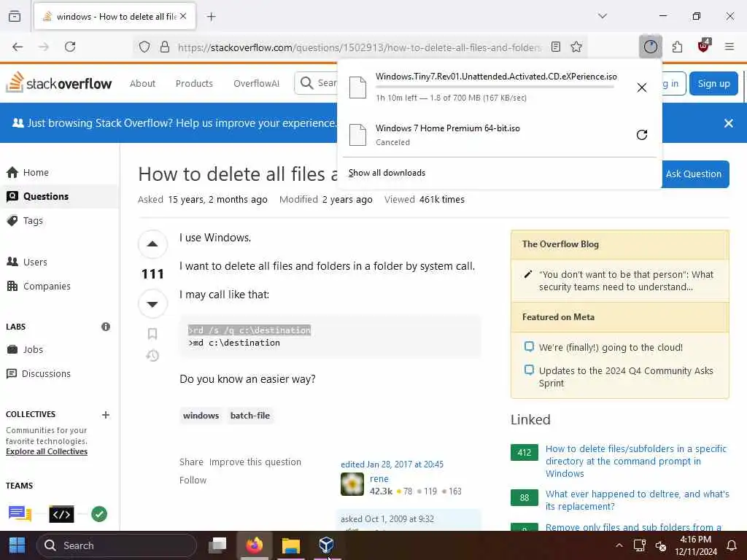This screenshot has height=560, width=747.
Task: Bookmark the question with the save icon
Action: coord(152,333)
